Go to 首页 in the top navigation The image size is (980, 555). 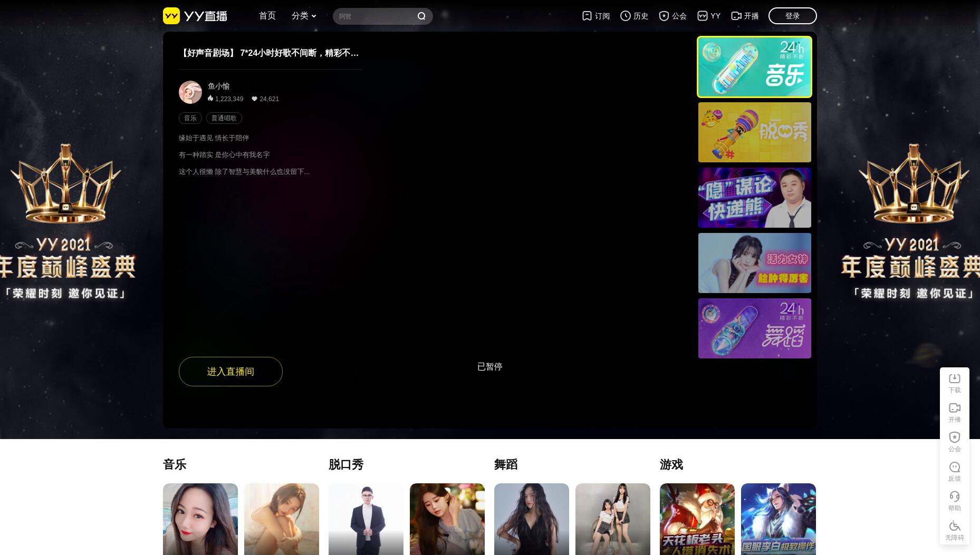click(x=267, y=16)
